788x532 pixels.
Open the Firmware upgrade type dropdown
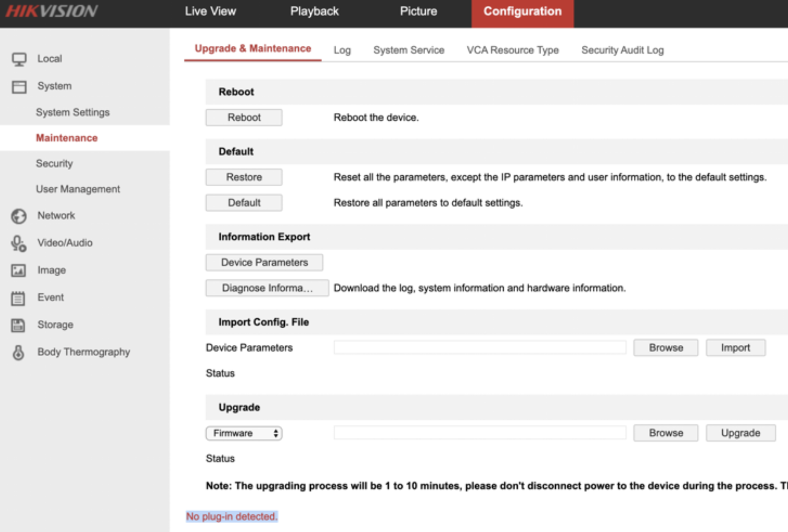244,433
